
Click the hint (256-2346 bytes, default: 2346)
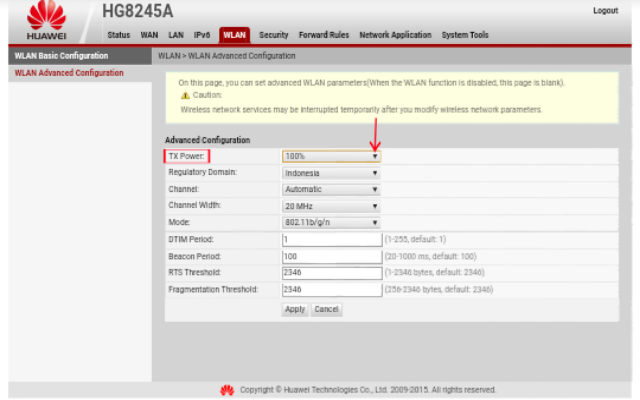[439, 290]
